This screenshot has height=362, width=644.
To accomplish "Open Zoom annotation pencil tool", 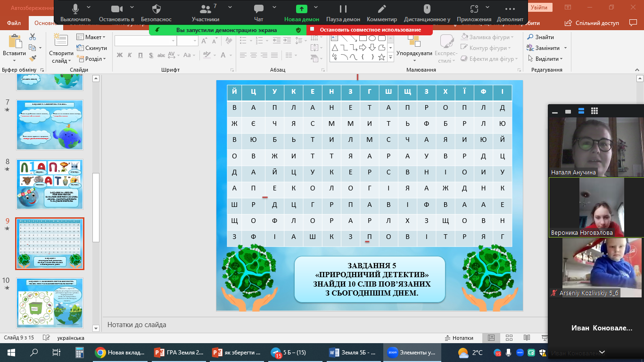I will (382, 12).
